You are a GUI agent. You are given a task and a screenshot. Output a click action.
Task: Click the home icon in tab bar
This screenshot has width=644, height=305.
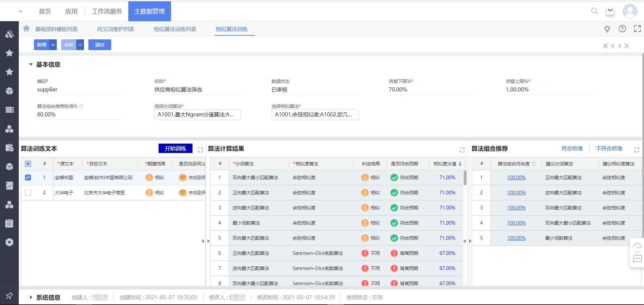[27, 29]
